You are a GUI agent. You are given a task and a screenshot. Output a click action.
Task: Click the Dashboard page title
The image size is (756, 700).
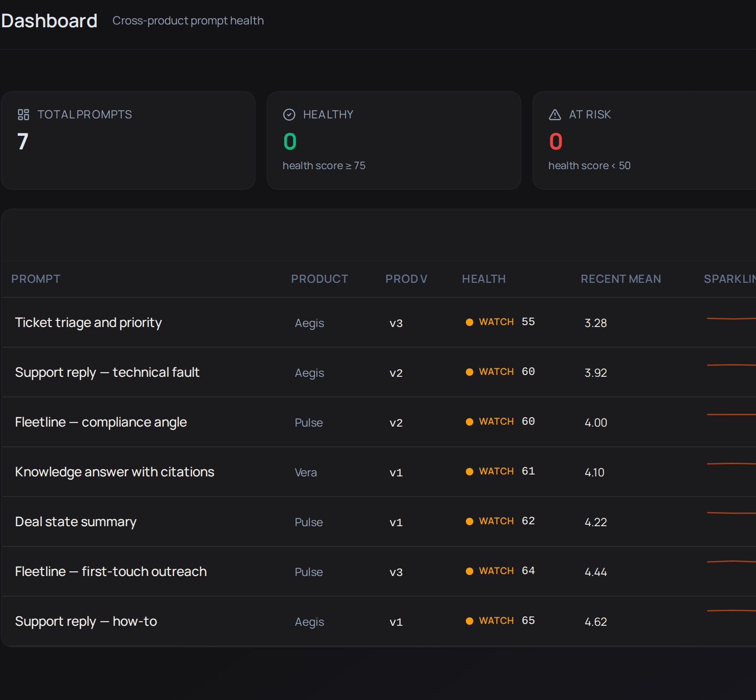[49, 21]
